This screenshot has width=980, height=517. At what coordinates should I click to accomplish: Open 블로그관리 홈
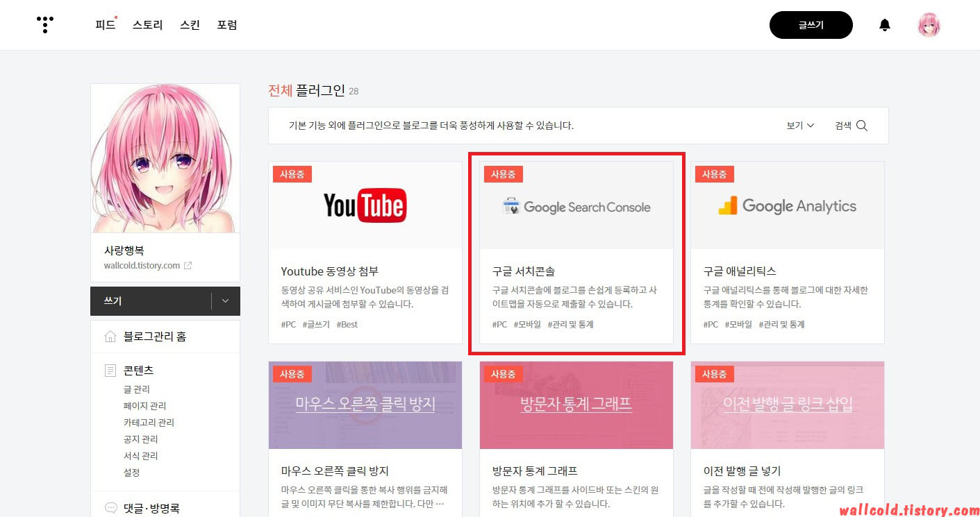[x=155, y=337]
